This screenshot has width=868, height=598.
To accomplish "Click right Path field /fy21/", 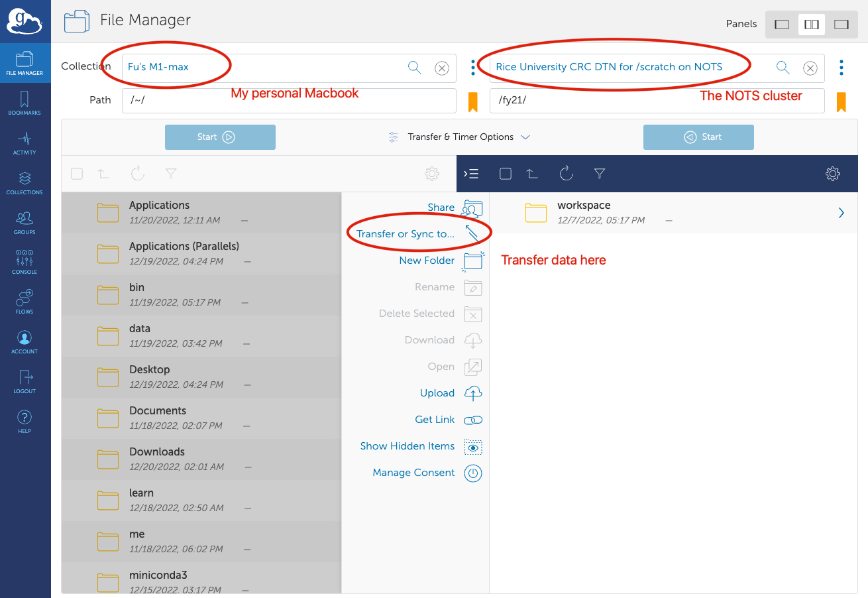I will 657,100.
